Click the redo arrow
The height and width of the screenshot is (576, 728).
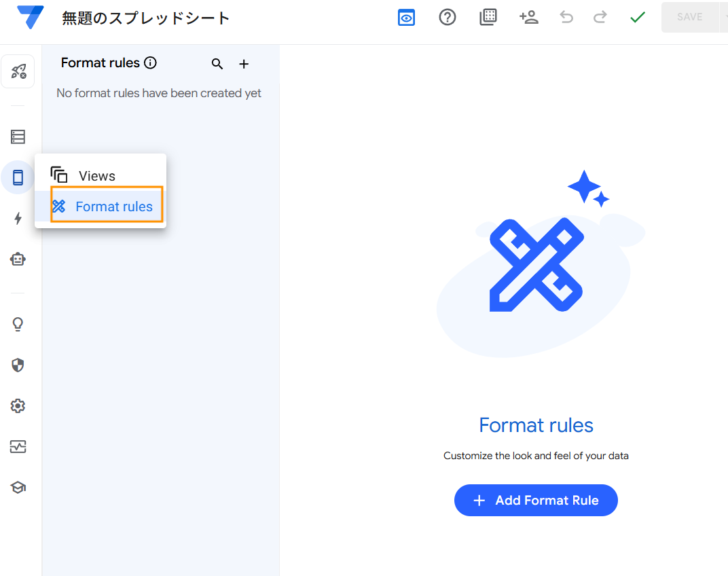coord(600,18)
